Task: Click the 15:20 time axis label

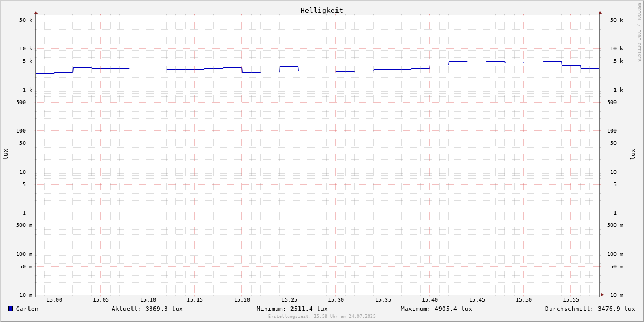Action: coord(242,300)
